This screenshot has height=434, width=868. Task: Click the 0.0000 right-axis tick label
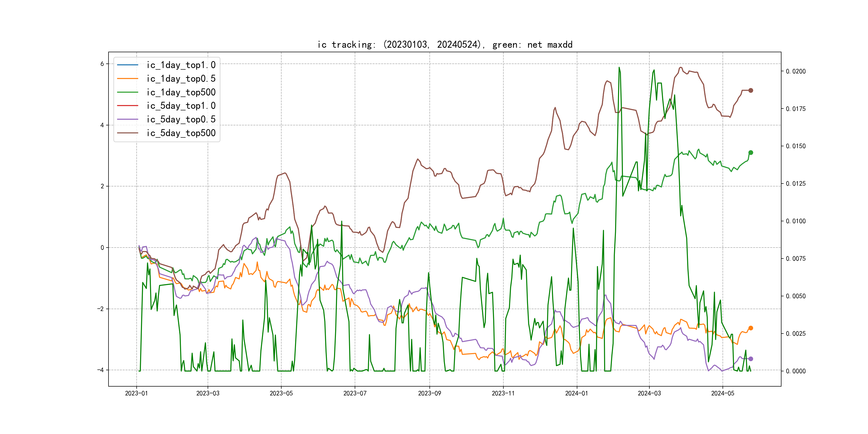click(x=796, y=371)
